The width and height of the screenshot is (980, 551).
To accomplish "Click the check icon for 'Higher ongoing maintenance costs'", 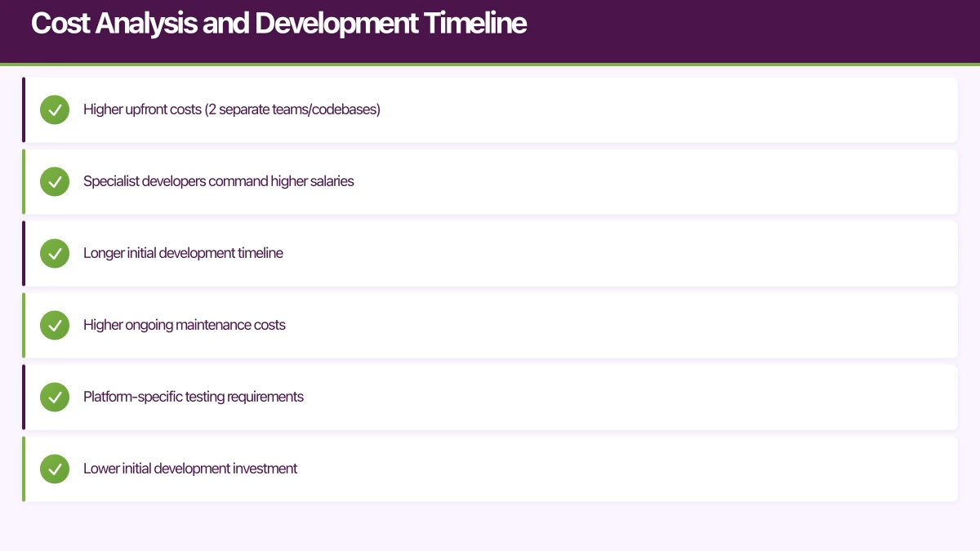I will coord(55,325).
